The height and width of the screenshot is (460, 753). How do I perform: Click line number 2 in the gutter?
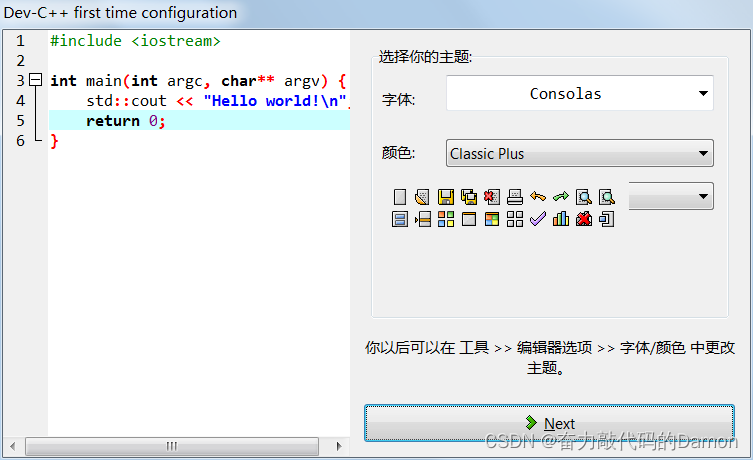click(20, 61)
